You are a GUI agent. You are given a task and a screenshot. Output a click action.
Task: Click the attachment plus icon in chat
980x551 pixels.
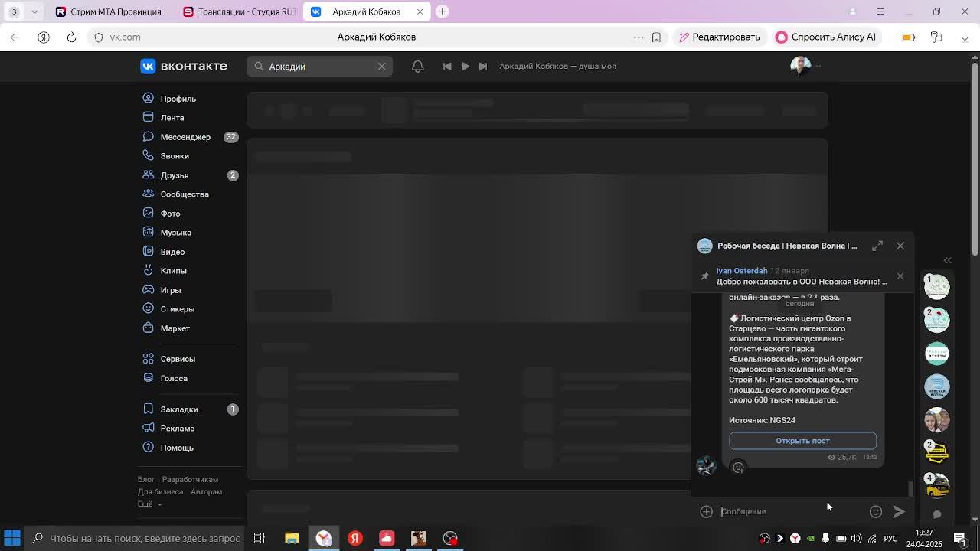[x=706, y=511]
